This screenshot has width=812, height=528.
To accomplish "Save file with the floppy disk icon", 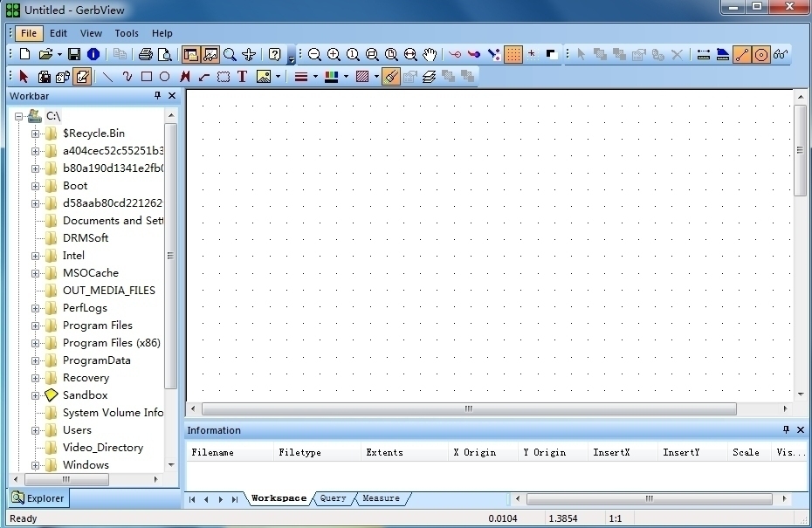I will (x=74, y=54).
